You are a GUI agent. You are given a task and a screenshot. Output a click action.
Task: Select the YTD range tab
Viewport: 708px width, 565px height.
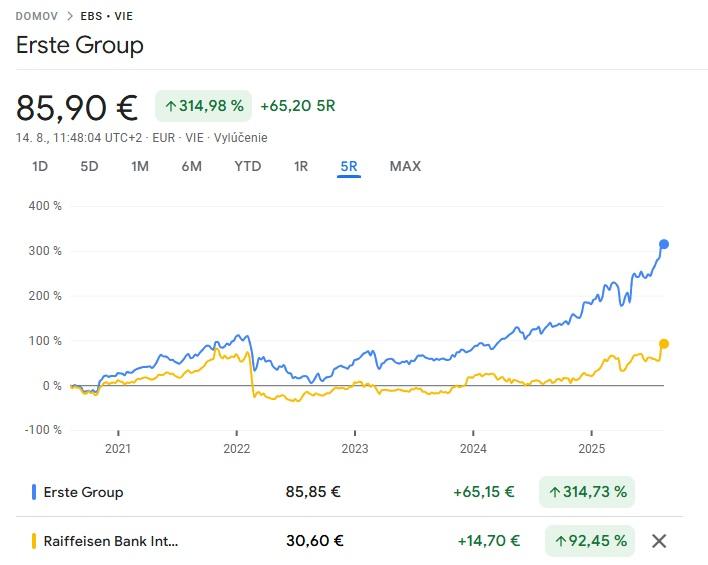(247, 166)
